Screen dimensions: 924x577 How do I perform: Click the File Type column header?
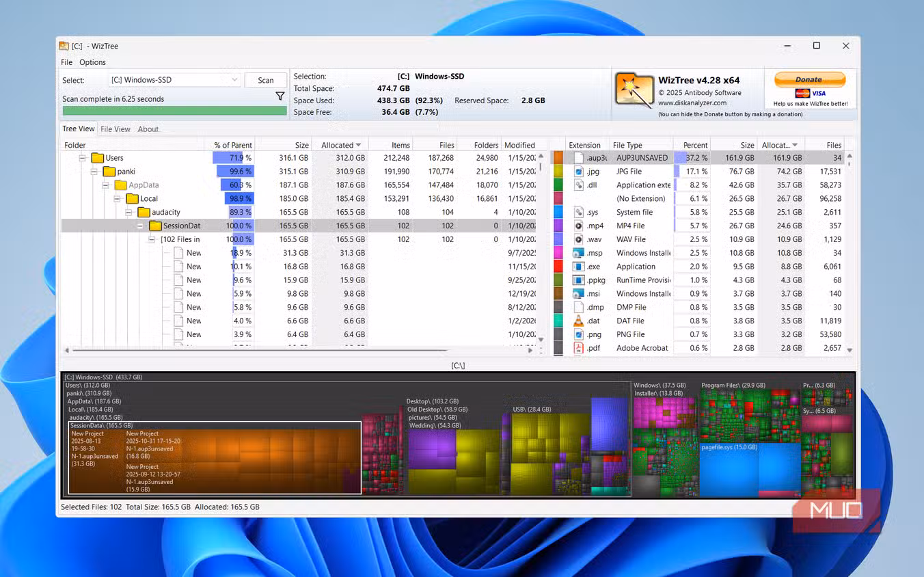pos(641,145)
